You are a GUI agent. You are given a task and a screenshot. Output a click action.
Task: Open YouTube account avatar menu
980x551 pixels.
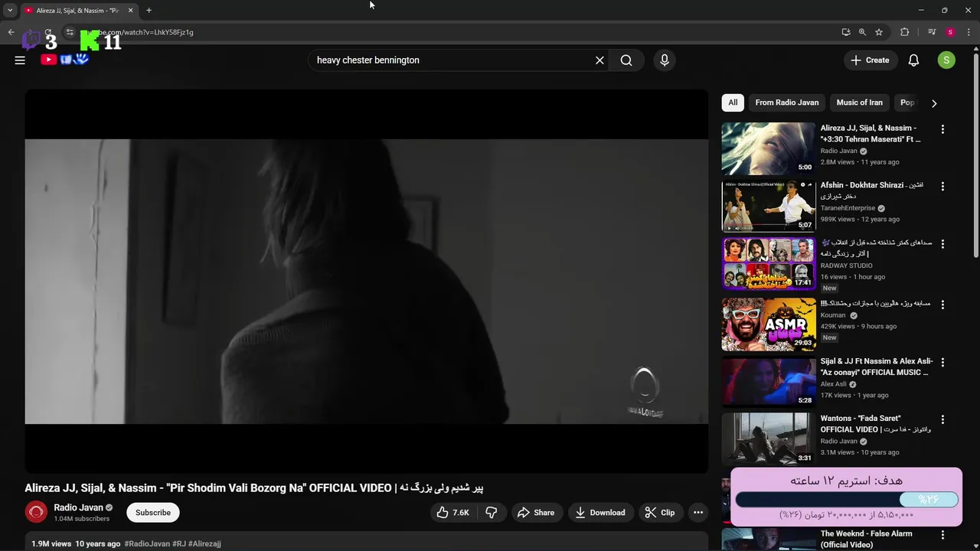pyautogui.click(x=946, y=60)
